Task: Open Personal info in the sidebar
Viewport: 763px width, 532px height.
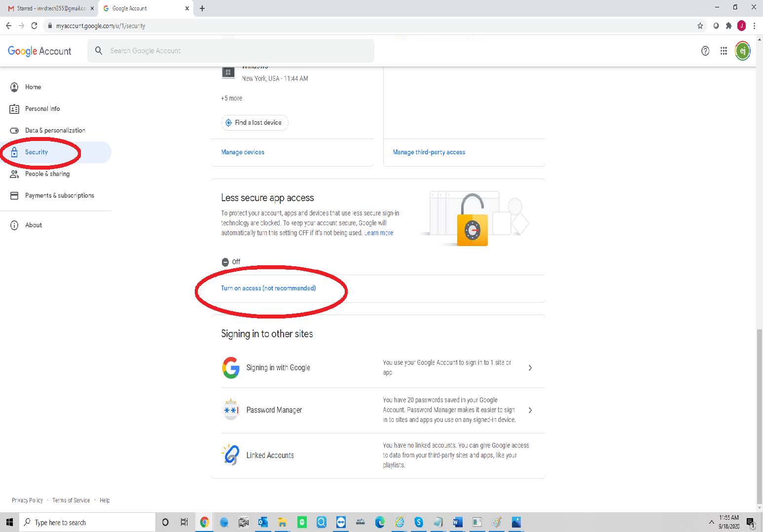Action: 42,108
